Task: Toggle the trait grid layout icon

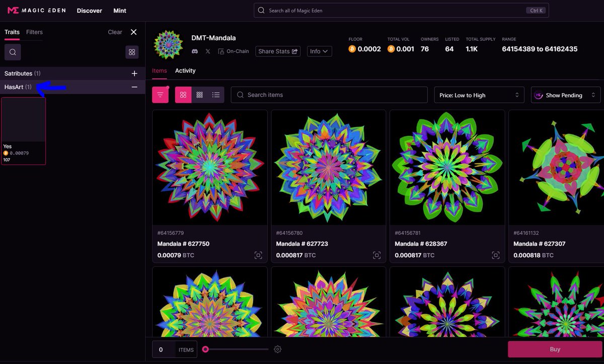Action: 132,52
